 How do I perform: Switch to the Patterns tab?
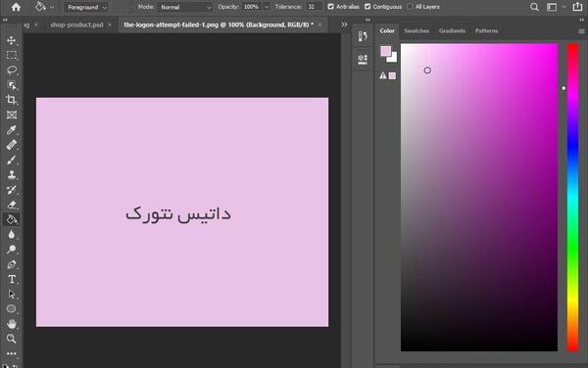point(486,30)
